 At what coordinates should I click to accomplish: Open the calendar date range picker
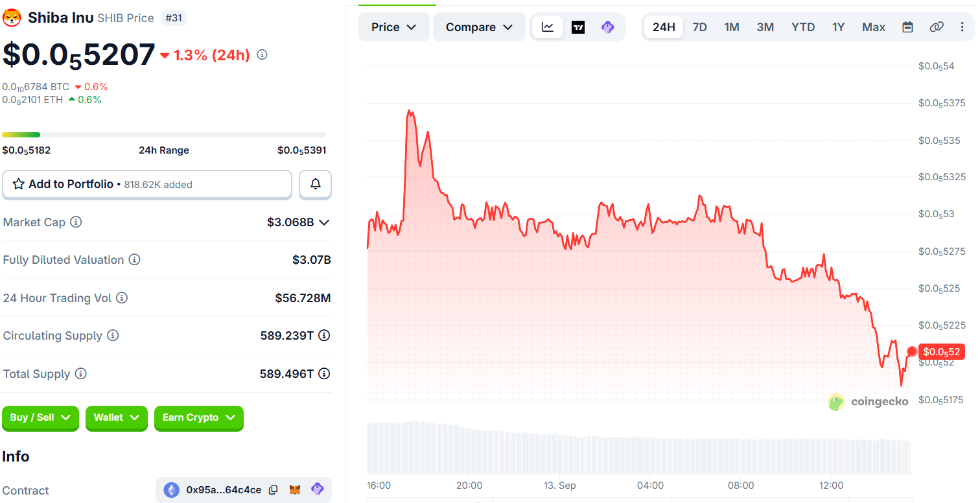click(x=907, y=27)
